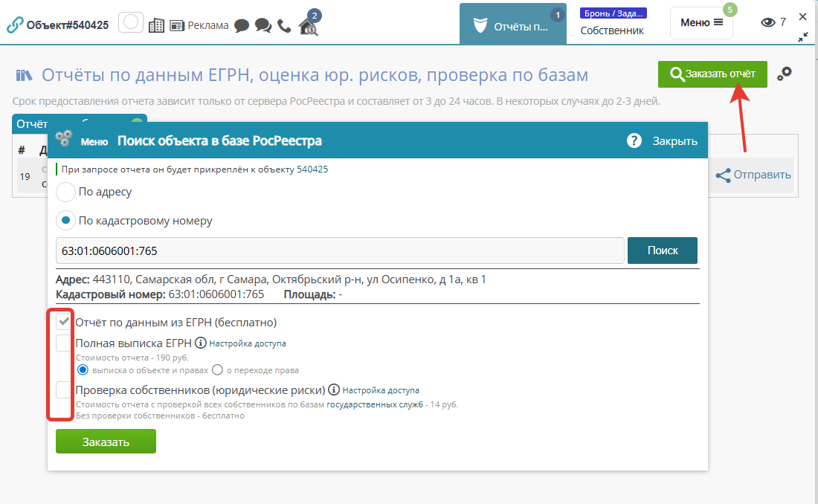Open the dialog Меню with gears icon
This screenshot has height=504, width=818.
[82, 141]
